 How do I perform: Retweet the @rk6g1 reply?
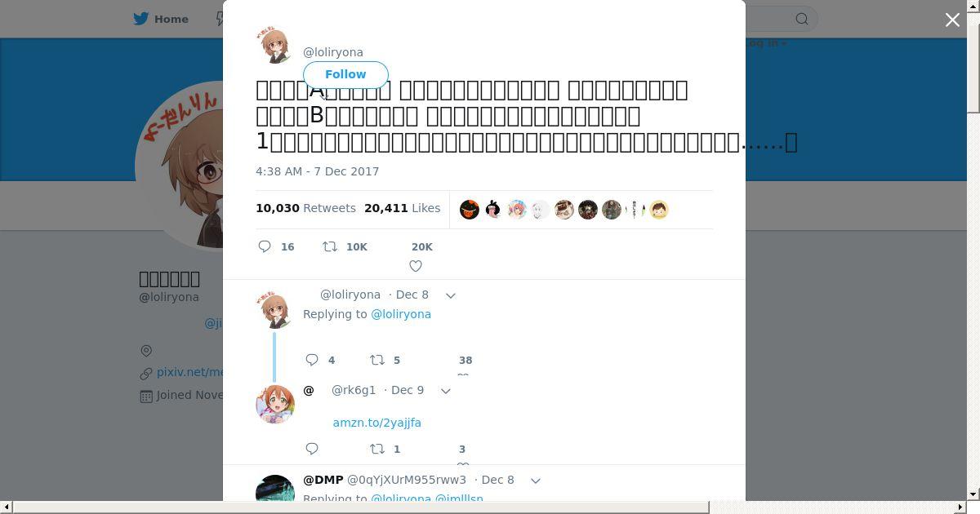click(377, 449)
